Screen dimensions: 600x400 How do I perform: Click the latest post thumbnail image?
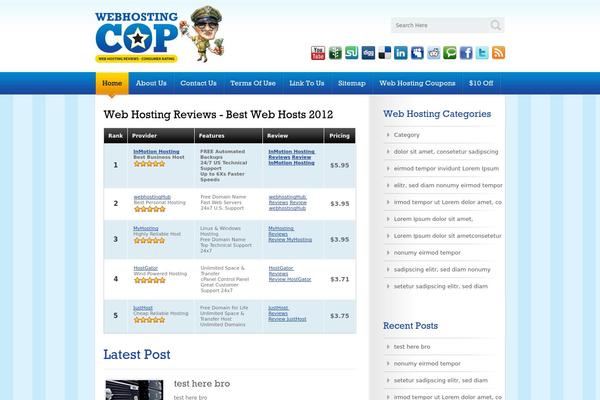(x=134, y=390)
